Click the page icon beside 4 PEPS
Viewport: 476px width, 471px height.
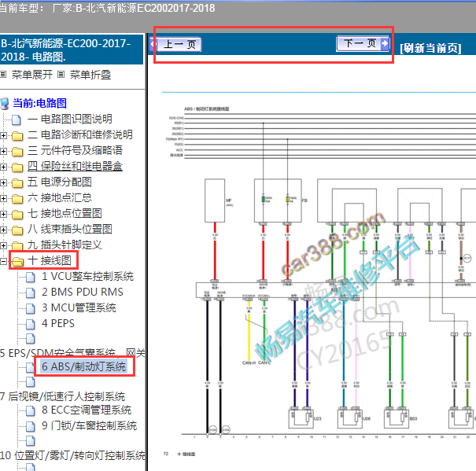point(31,325)
